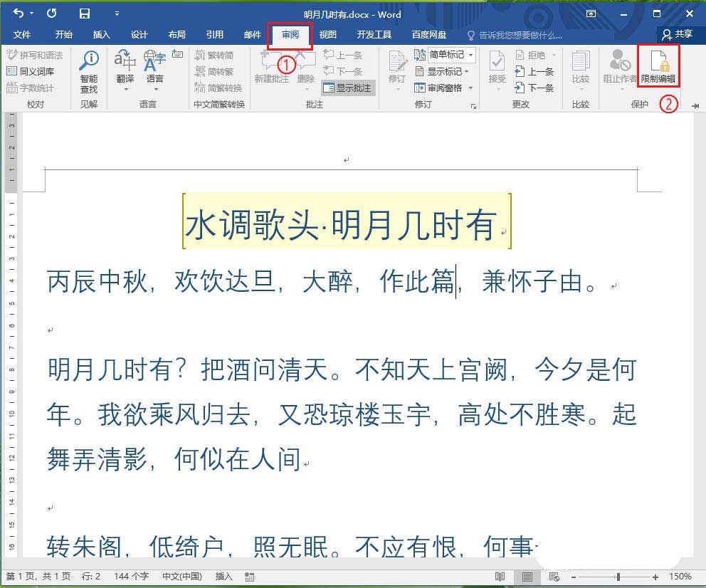Viewport: 706px width, 588px height.
Task: Click 新建批注 new comment
Action: pos(271,68)
